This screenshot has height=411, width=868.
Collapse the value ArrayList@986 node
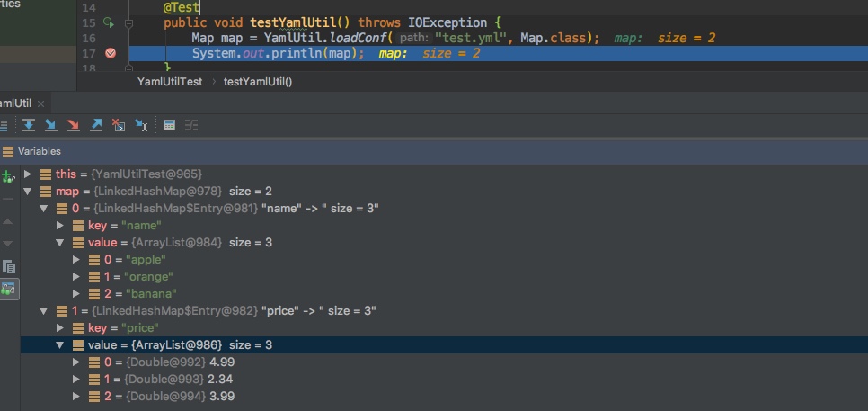(60, 345)
